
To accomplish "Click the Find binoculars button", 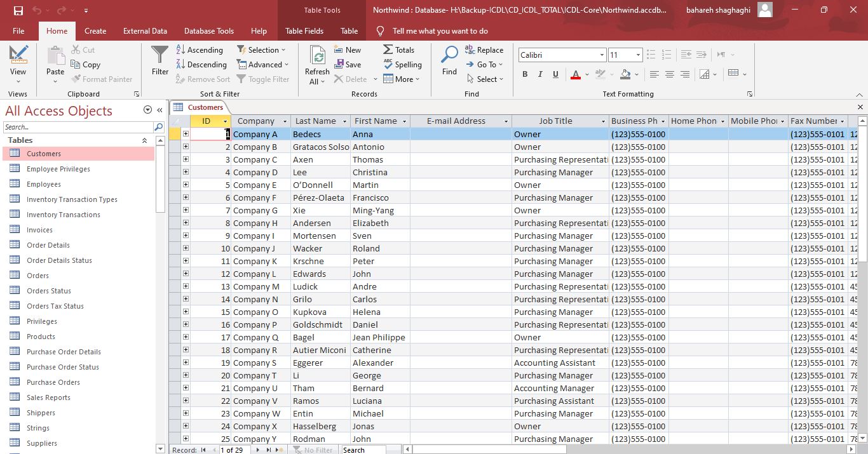I will 449,61.
